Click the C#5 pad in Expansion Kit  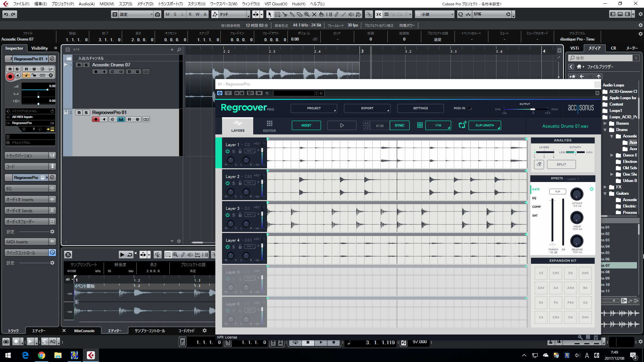point(556,273)
